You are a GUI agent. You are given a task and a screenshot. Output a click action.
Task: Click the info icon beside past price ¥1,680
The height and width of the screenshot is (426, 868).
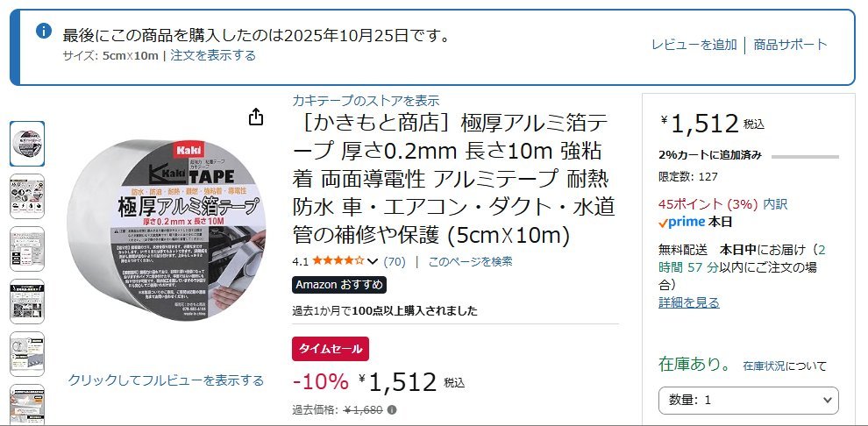point(392,410)
